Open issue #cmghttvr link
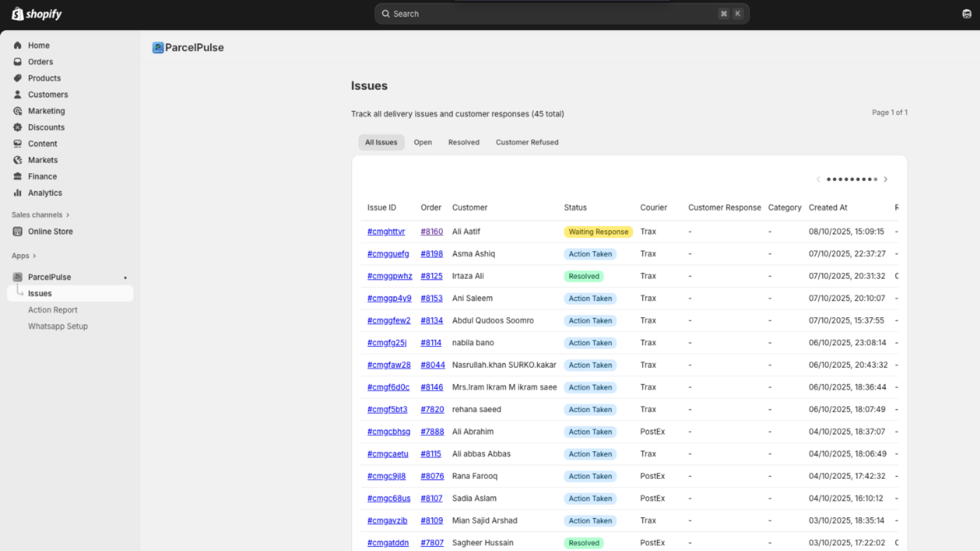The width and height of the screenshot is (980, 551). (386, 232)
